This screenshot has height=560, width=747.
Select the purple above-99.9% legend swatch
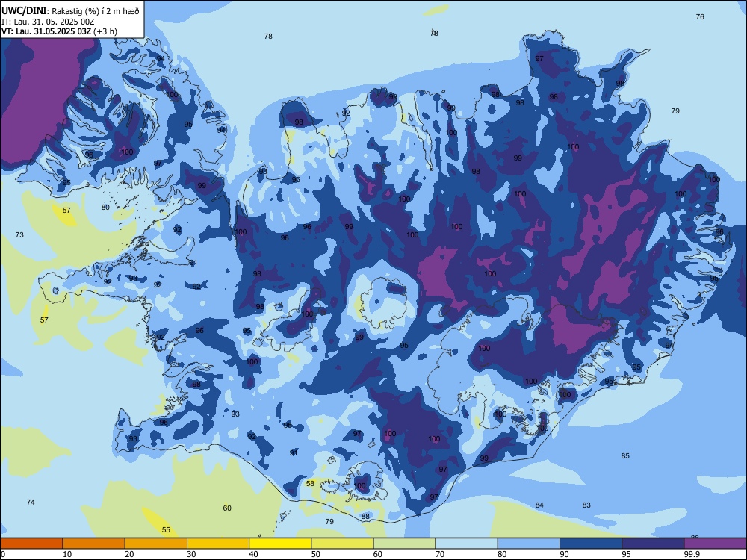[x=715, y=544]
